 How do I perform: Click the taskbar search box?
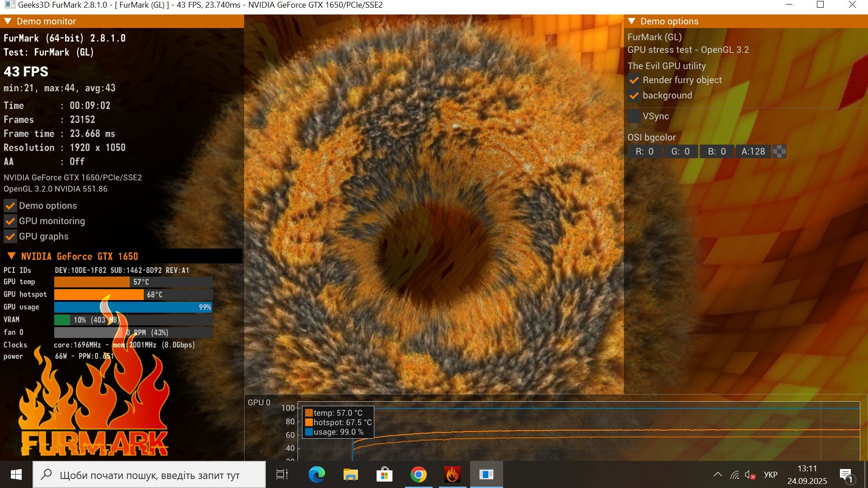(x=149, y=474)
